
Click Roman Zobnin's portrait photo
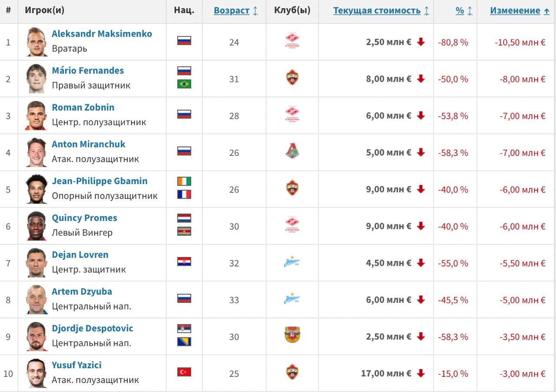pos(36,115)
